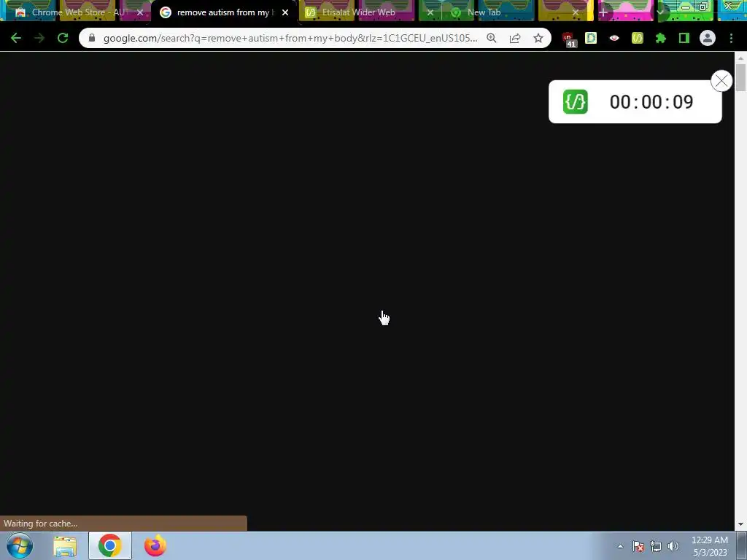This screenshot has width=747, height=560.
Task: Toggle the Chrome side panel
Action: 684,38
